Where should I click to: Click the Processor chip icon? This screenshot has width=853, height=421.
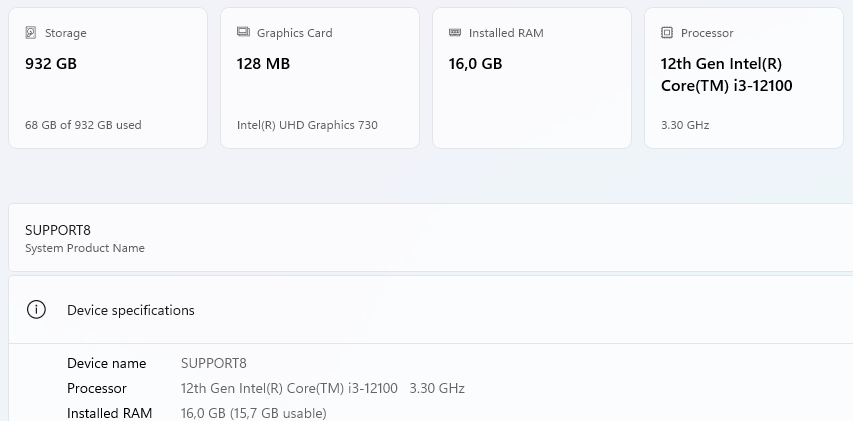(x=667, y=33)
